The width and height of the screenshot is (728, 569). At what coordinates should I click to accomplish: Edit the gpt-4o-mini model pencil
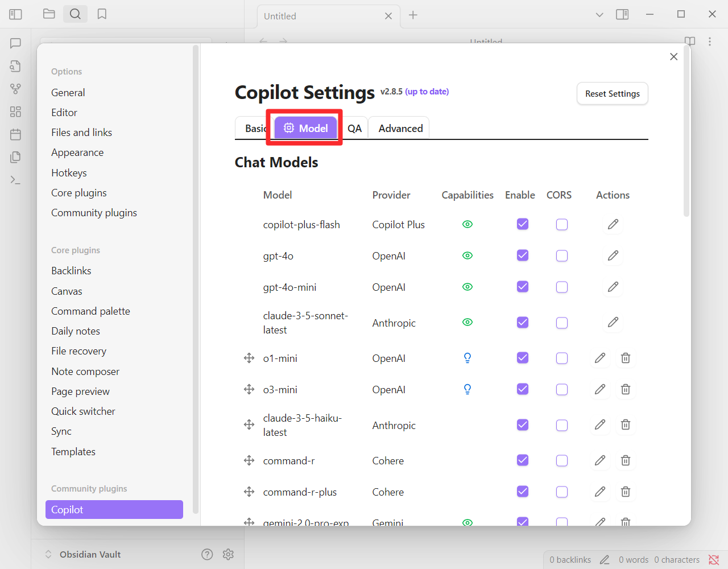(613, 287)
